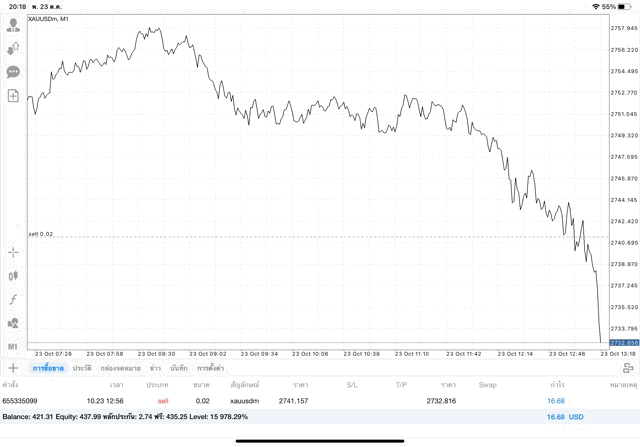Sort positions by กำไร (Profit) column header
The width and height of the screenshot is (640, 447).
555,384
